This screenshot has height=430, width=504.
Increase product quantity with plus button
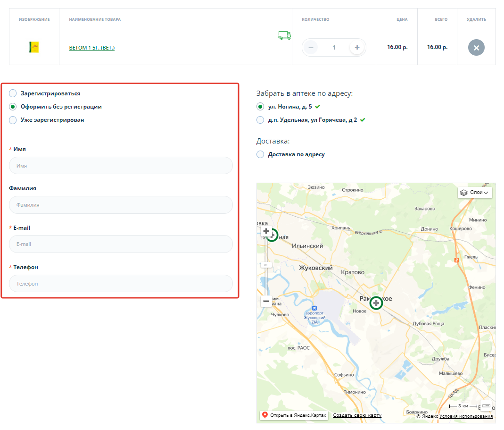357,48
